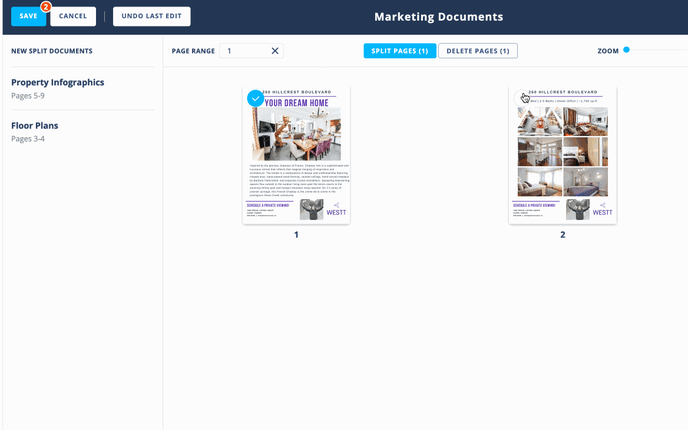Viewport: 688px width, 430px height.
Task: Open the Property Infographics split document
Action: click(x=58, y=82)
